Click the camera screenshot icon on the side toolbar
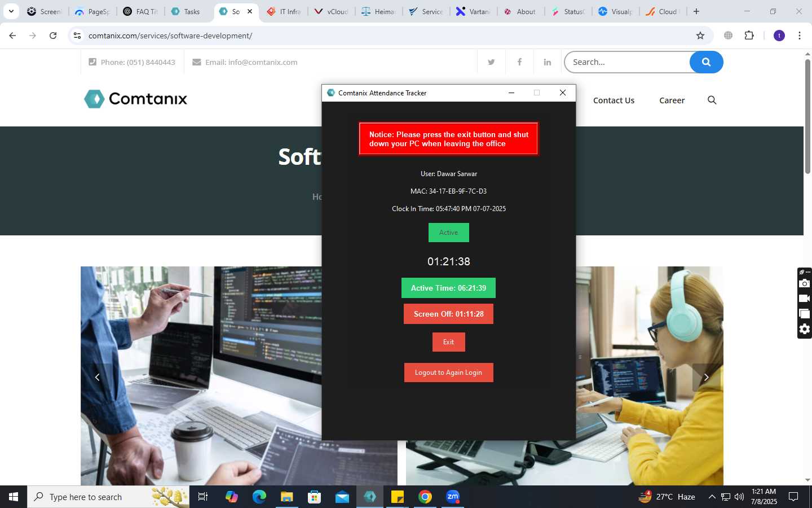 tap(805, 283)
